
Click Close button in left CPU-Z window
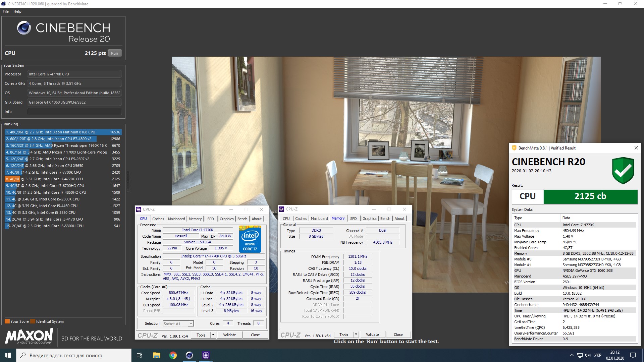pos(255,335)
